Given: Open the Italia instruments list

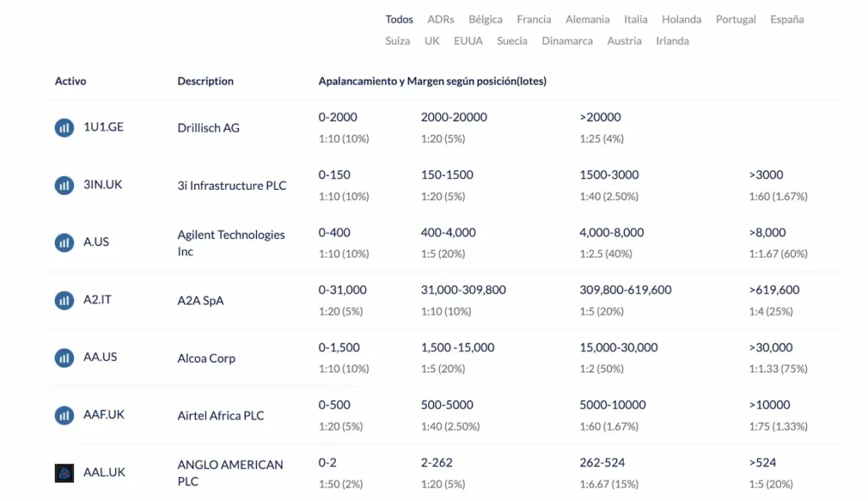Looking at the screenshot, I should [x=635, y=19].
